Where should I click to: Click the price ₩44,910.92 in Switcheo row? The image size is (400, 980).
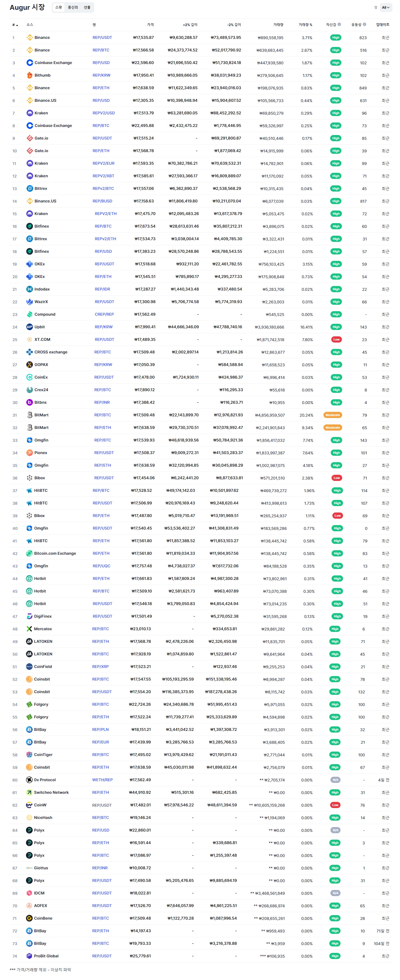140,792
